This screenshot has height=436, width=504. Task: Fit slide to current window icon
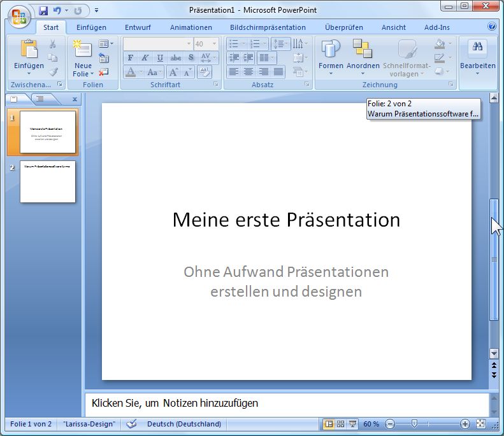(480, 424)
